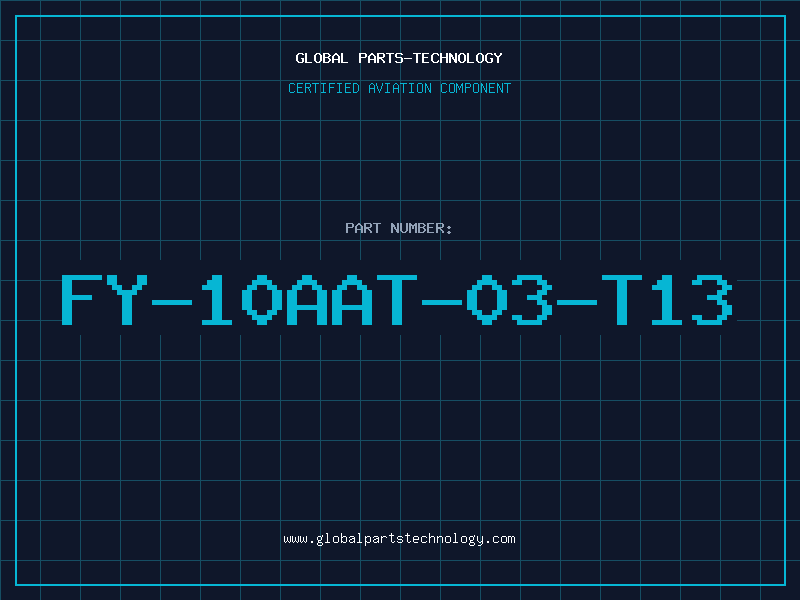800x600 pixels.
Task: Select the digit 1 in 10AAT
Action: pyautogui.click(x=217, y=300)
